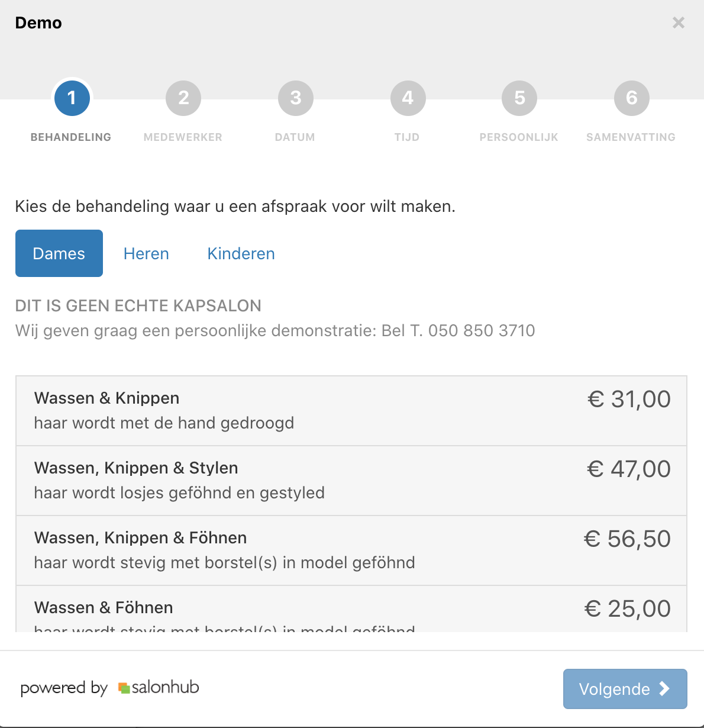Click the chevron arrow on Volgende

[x=664, y=688]
